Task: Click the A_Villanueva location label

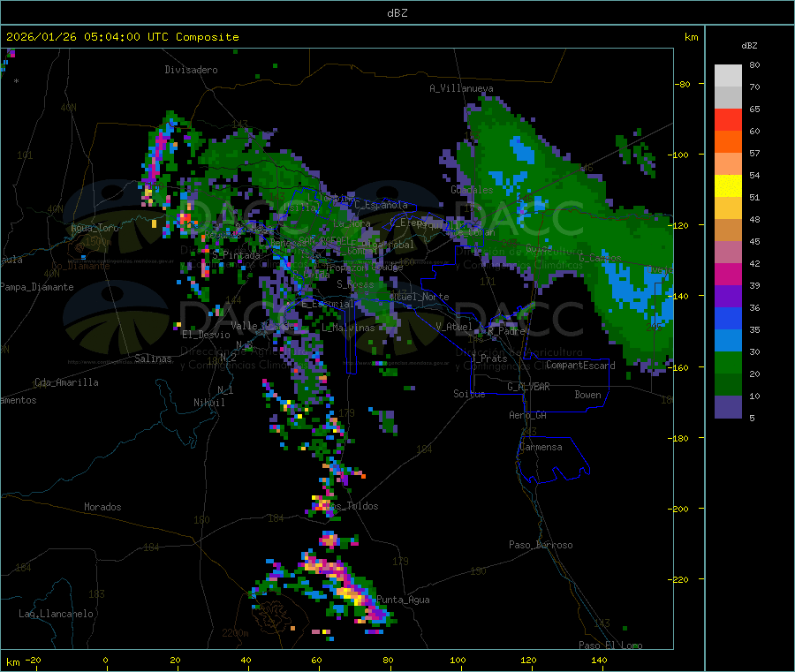Action: [x=461, y=88]
